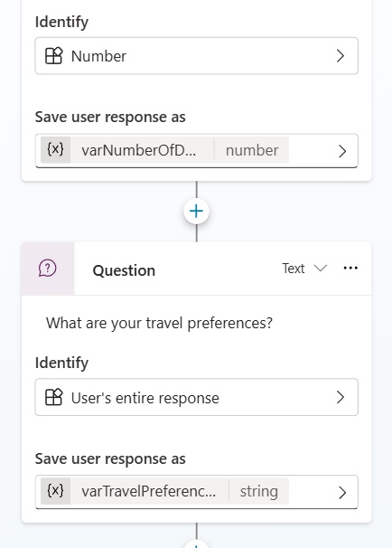Screen dimensions: 392x548
Task: Open the three-dots menu on Question node
Action: 350,268
